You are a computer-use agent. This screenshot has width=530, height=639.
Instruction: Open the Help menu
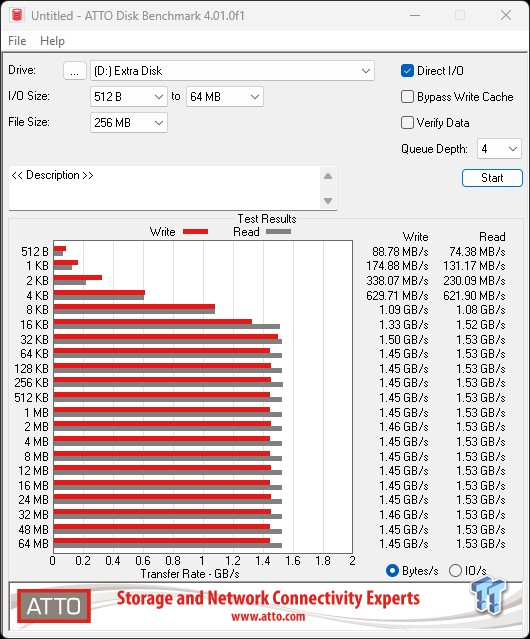tap(52, 41)
